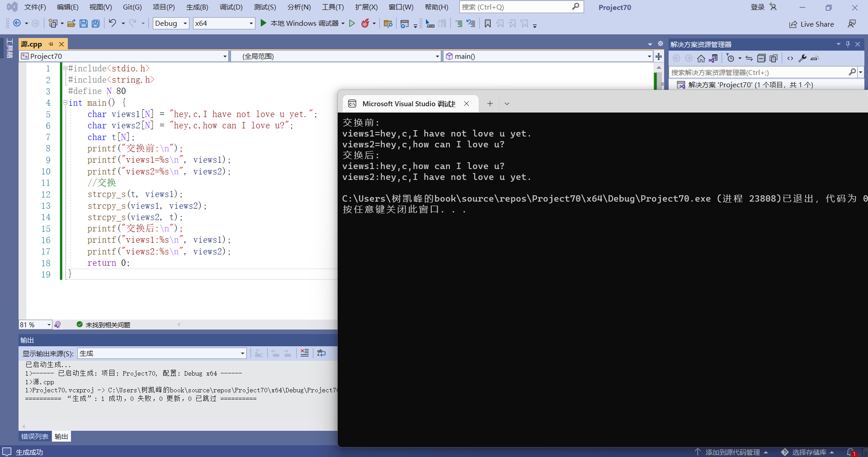Collapse all items in Solution Explorer toolbar
This screenshot has width=868, height=457.
761,58
